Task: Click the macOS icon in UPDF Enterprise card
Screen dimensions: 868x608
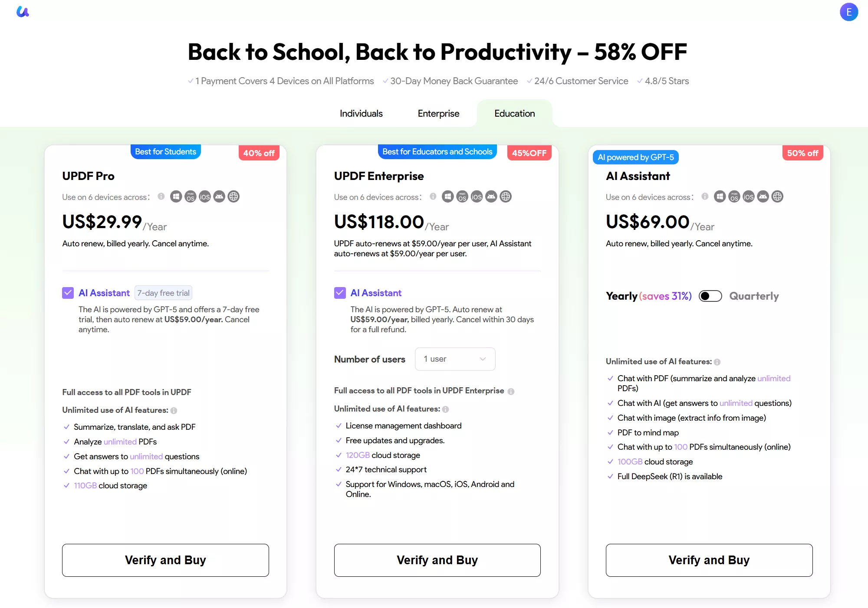Action: click(x=462, y=197)
